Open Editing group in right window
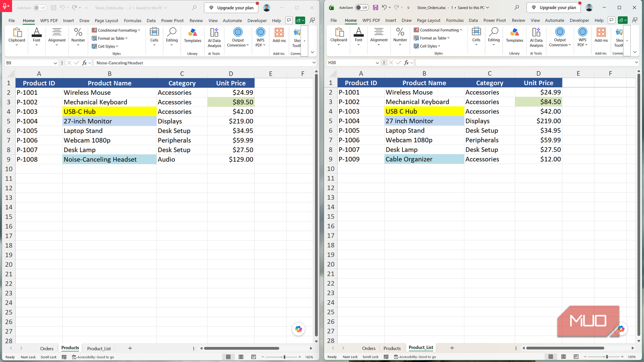This screenshot has height=362, width=644. coord(494,37)
